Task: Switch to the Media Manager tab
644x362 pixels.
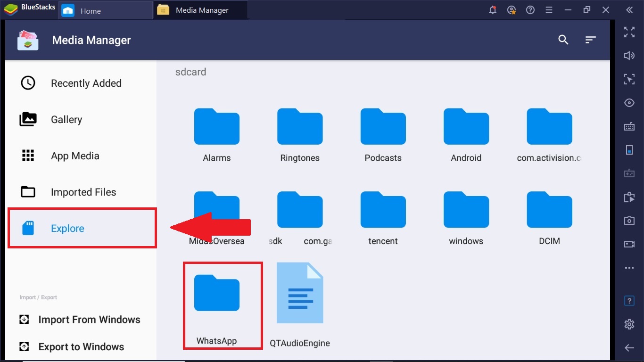Action: click(x=201, y=10)
